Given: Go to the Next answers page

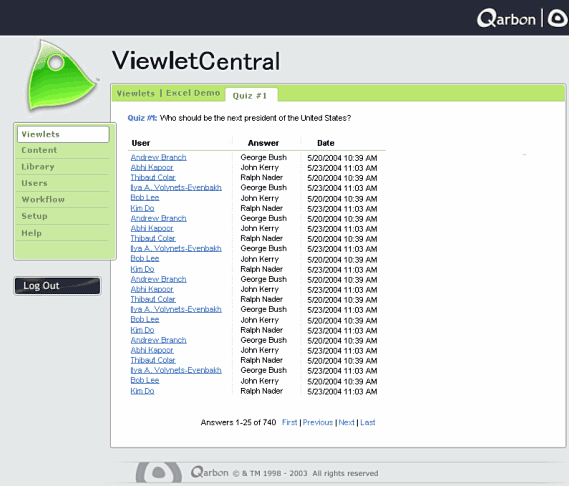Looking at the screenshot, I should [346, 422].
